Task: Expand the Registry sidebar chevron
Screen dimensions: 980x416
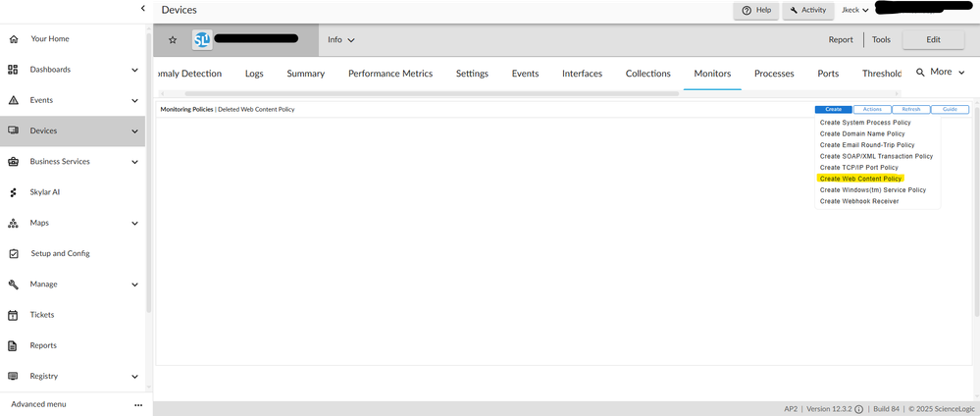Action: [x=134, y=377]
